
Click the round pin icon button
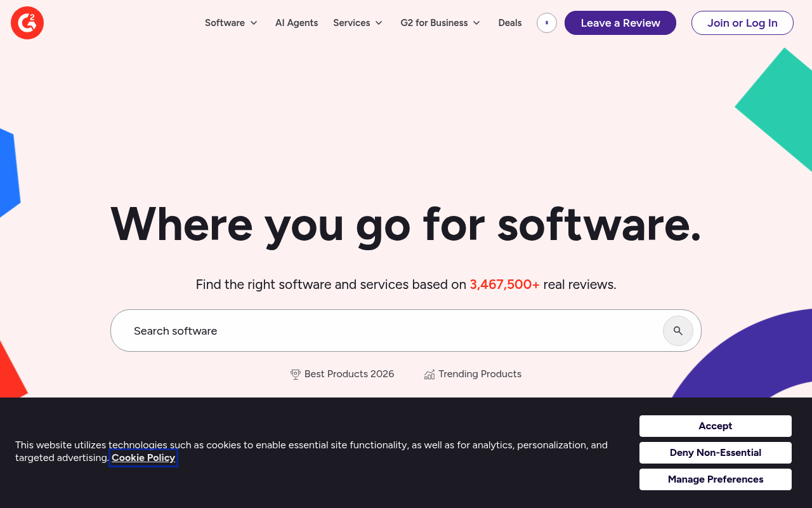(547, 23)
